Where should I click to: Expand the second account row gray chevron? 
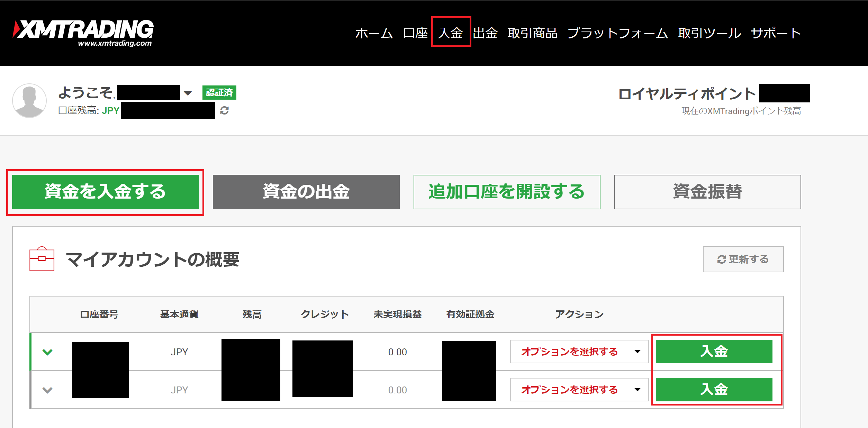pyautogui.click(x=47, y=390)
